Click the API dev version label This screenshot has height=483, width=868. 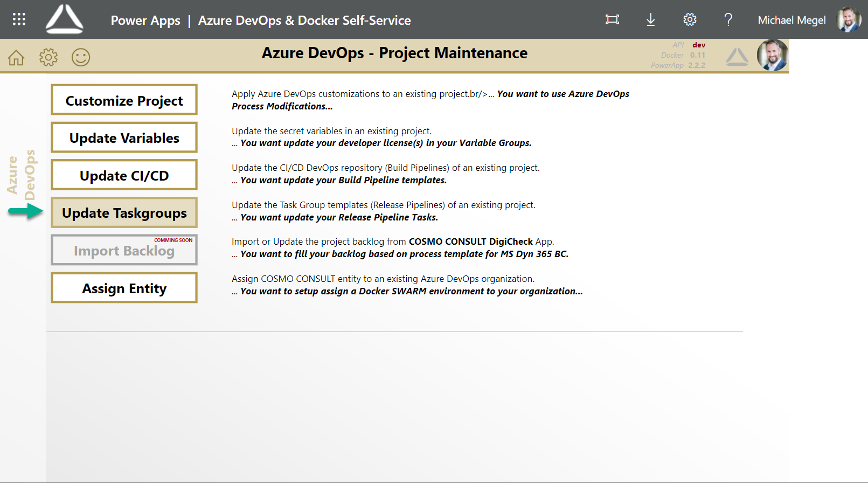coord(689,45)
